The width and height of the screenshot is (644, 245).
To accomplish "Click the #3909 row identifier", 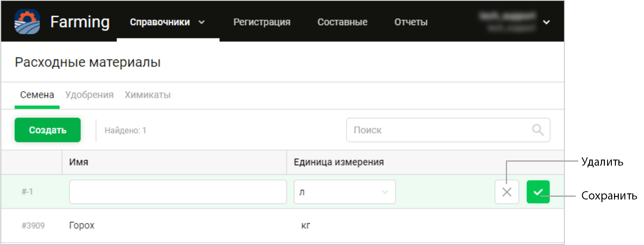I will click(33, 226).
